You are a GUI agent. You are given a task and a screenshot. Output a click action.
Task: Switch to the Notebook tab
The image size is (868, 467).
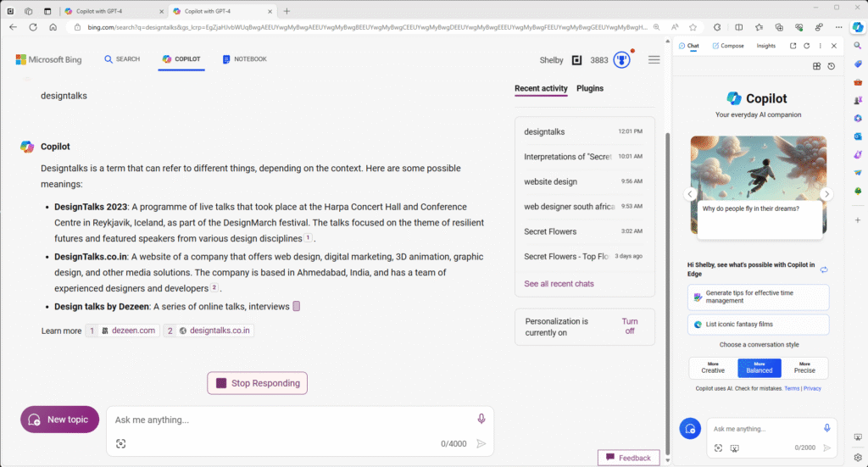(x=244, y=59)
